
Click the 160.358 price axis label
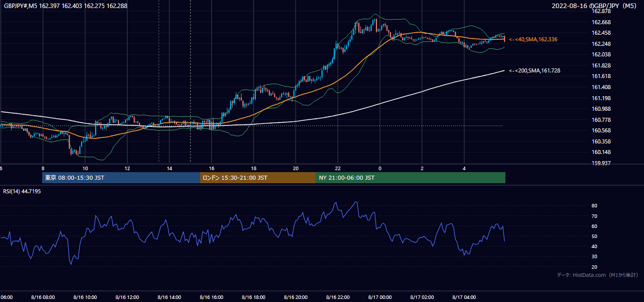[601, 141]
